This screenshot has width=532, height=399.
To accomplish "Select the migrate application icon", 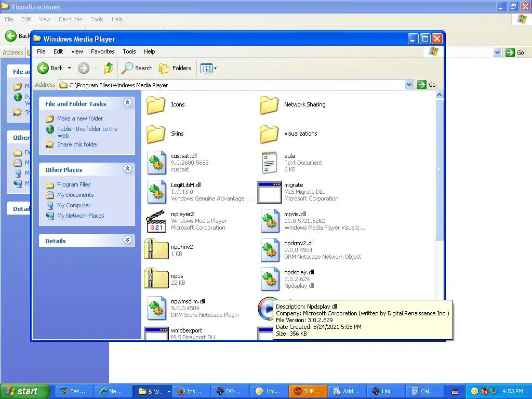I will pos(270,192).
